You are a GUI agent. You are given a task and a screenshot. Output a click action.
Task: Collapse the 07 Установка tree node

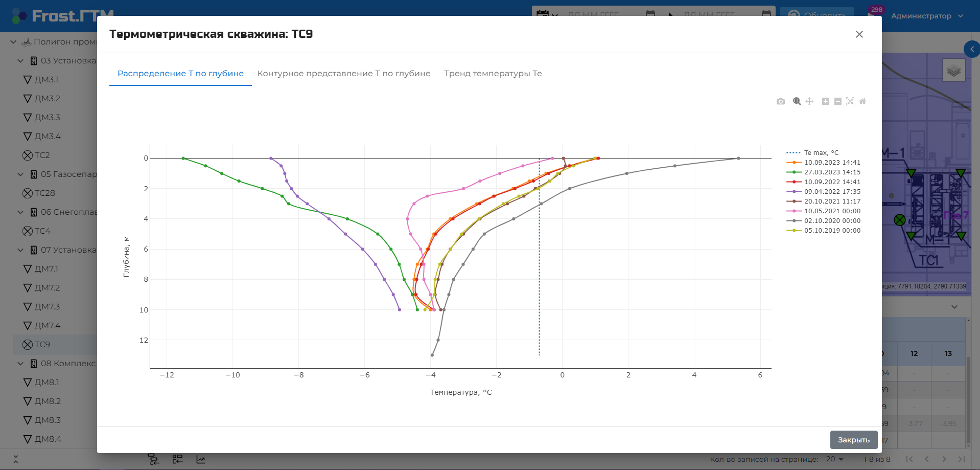(20, 250)
